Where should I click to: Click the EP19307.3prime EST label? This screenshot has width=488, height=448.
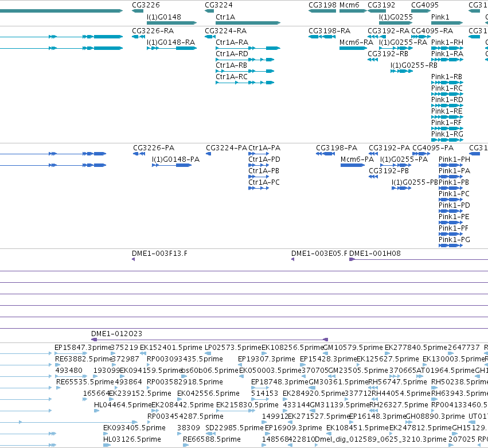tap(267, 359)
